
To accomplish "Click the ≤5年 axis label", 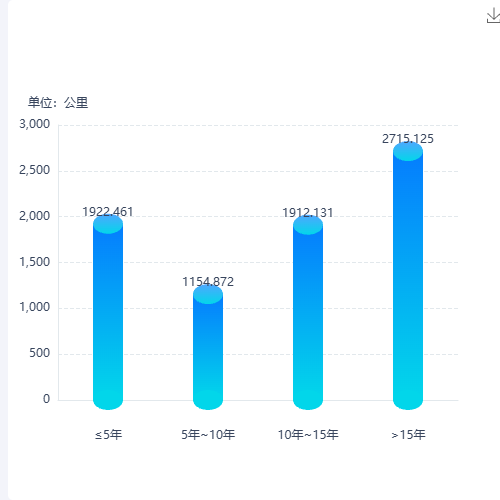I will (x=108, y=435).
